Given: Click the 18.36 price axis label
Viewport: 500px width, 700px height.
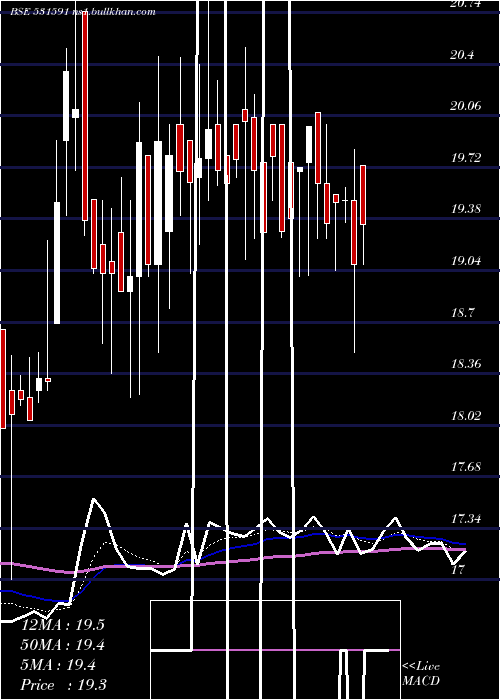Looking at the screenshot, I should [x=466, y=364].
